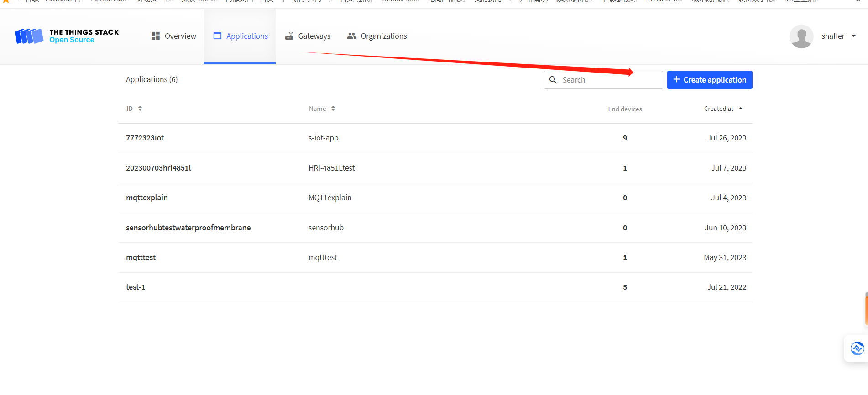Go to the Organizations tab
Screen dimensions: 868x395
tap(383, 36)
